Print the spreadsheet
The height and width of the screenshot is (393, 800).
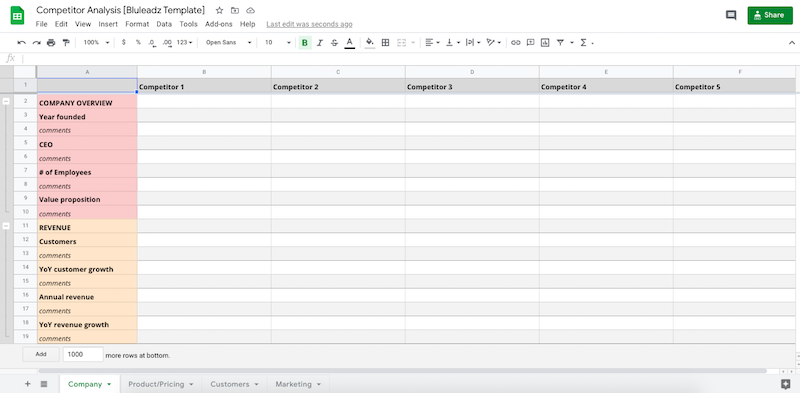pos(51,43)
